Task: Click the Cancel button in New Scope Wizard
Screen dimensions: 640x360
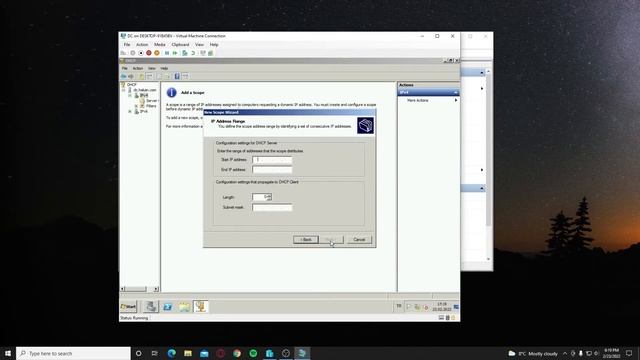Action: [x=359, y=240]
